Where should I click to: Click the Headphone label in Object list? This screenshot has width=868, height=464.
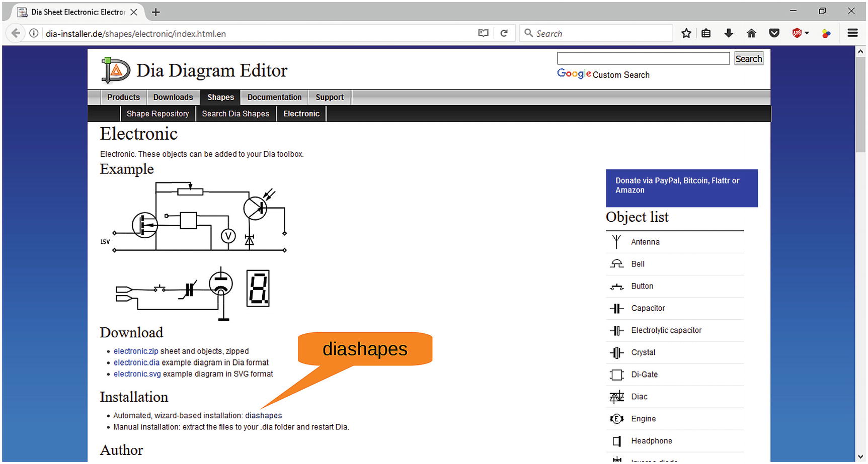[652, 441]
